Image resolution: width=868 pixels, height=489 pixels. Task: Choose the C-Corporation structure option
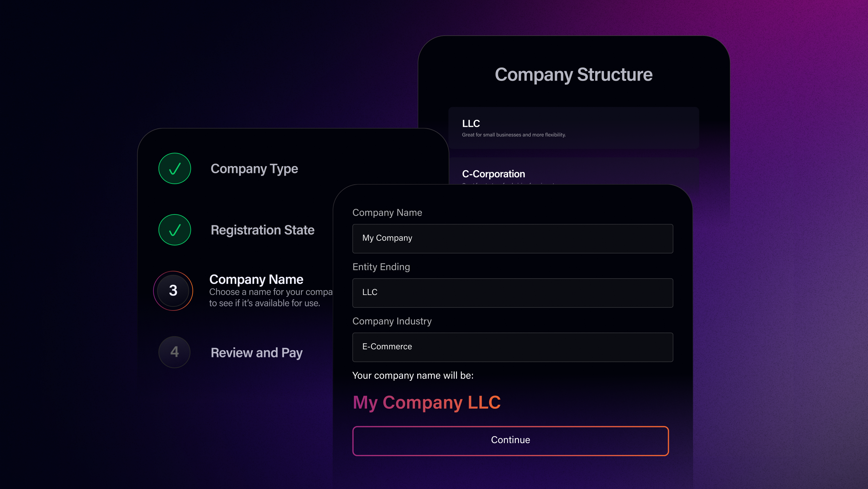coord(573,174)
